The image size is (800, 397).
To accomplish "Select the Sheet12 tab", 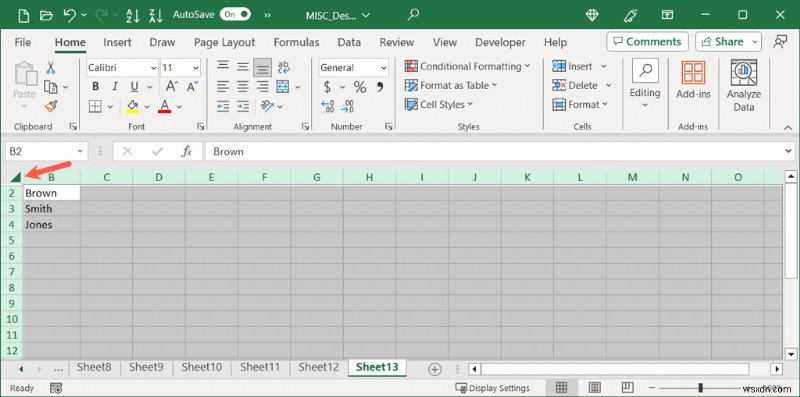I will click(x=318, y=367).
